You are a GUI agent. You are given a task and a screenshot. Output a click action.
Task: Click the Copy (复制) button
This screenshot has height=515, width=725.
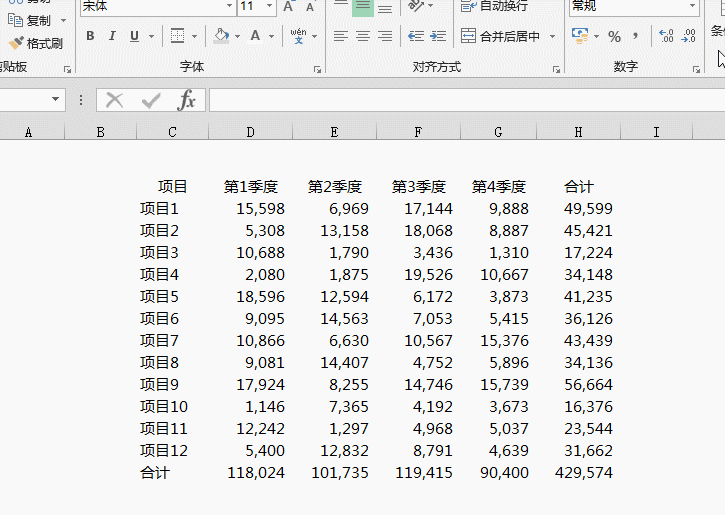30,20
